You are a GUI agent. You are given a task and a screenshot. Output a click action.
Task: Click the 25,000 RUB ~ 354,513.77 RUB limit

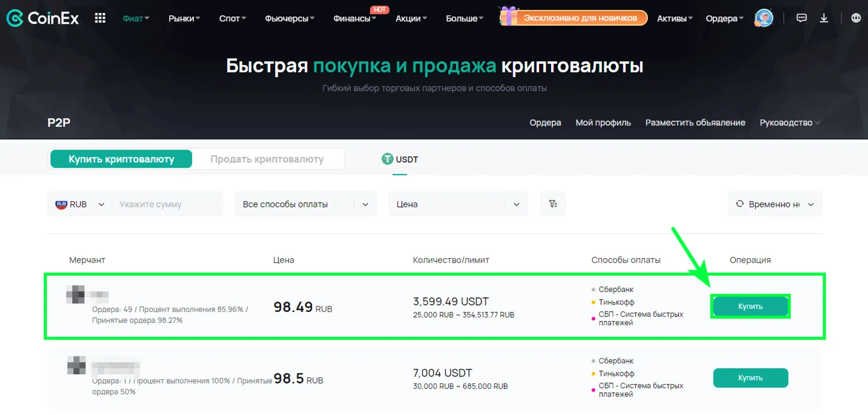463,315
